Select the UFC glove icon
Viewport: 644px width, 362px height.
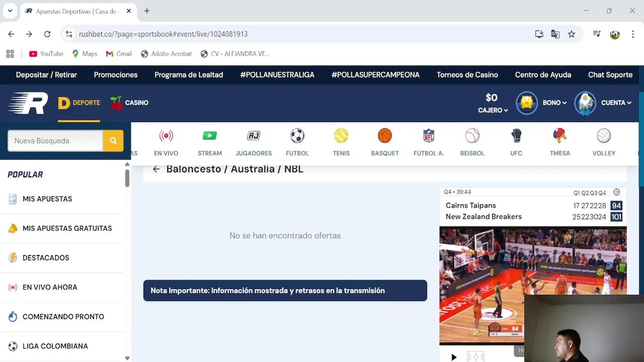click(x=516, y=136)
